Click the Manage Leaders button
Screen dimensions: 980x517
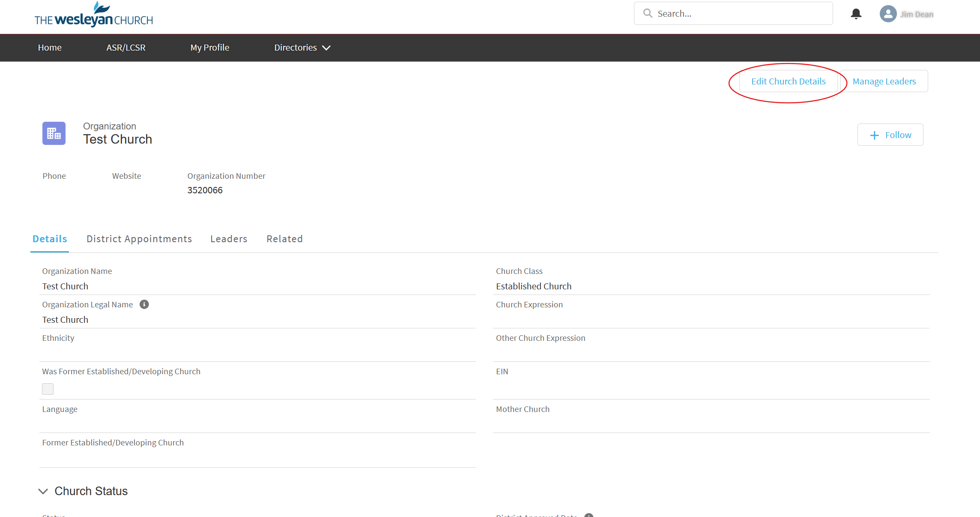[x=884, y=81]
